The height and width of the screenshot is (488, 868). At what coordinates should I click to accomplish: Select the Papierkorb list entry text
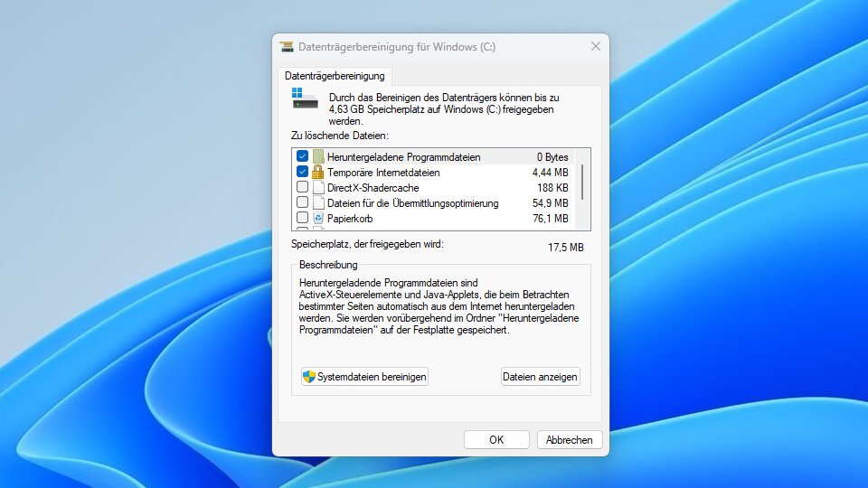(350, 219)
